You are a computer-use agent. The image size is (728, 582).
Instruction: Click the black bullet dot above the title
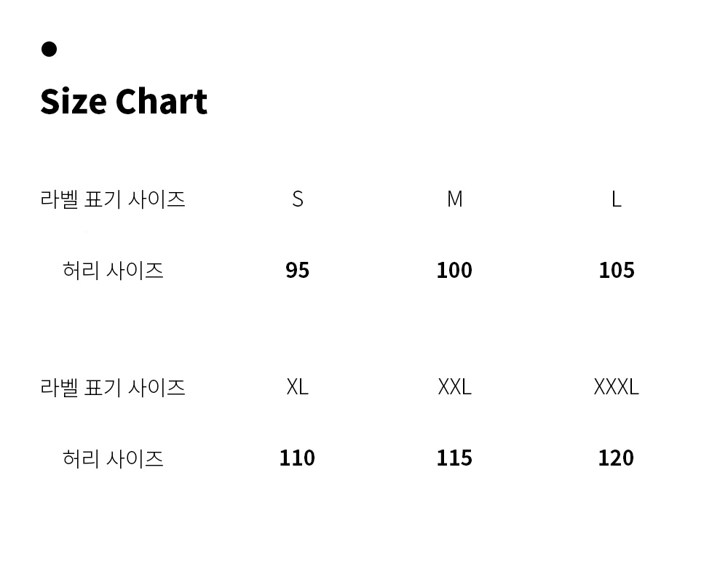(x=49, y=49)
